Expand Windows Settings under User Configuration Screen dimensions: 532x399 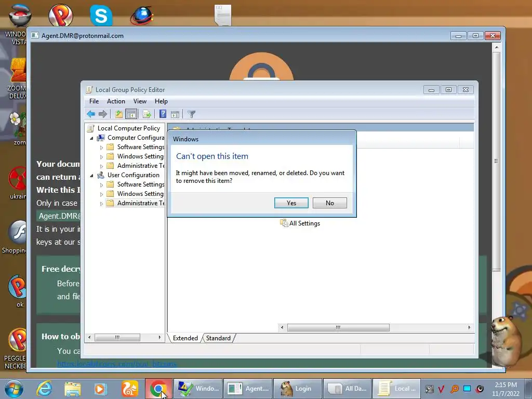(101, 194)
